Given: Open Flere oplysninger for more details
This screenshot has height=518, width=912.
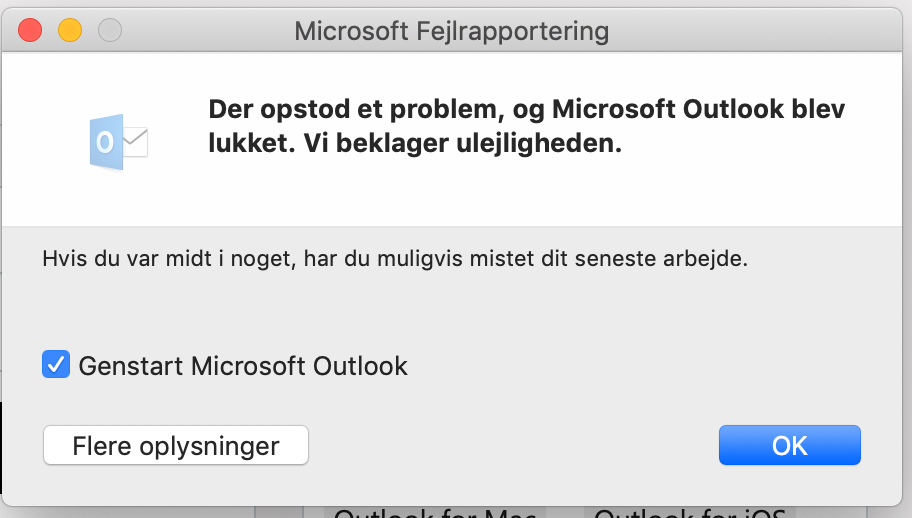Looking at the screenshot, I should (176, 445).
